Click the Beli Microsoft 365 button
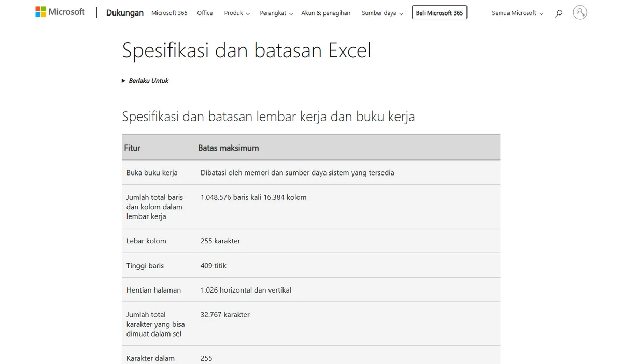622x364 pixels. [440, 13]
